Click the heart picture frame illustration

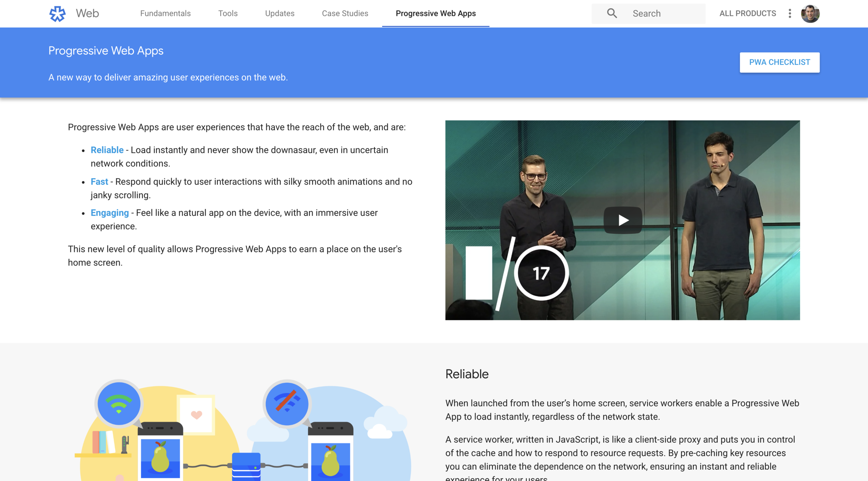click(196, 414)
